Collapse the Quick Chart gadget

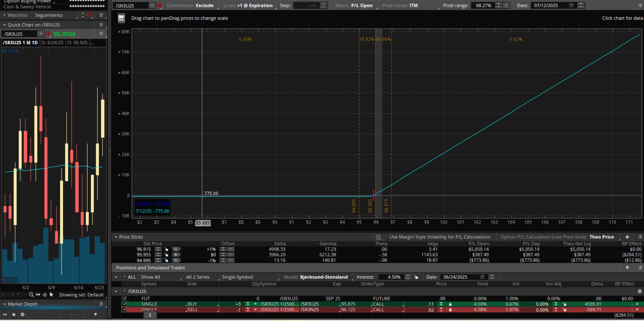coord(4,25)
